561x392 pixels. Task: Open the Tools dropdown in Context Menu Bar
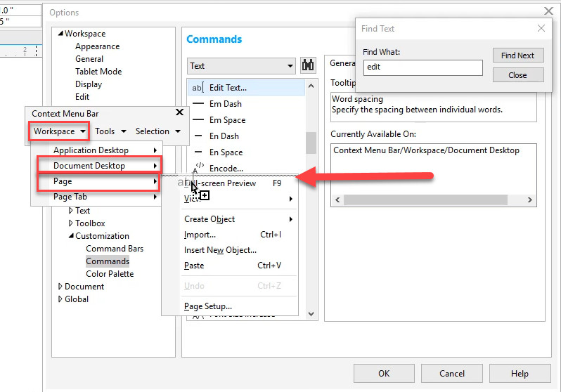point(110,131)
